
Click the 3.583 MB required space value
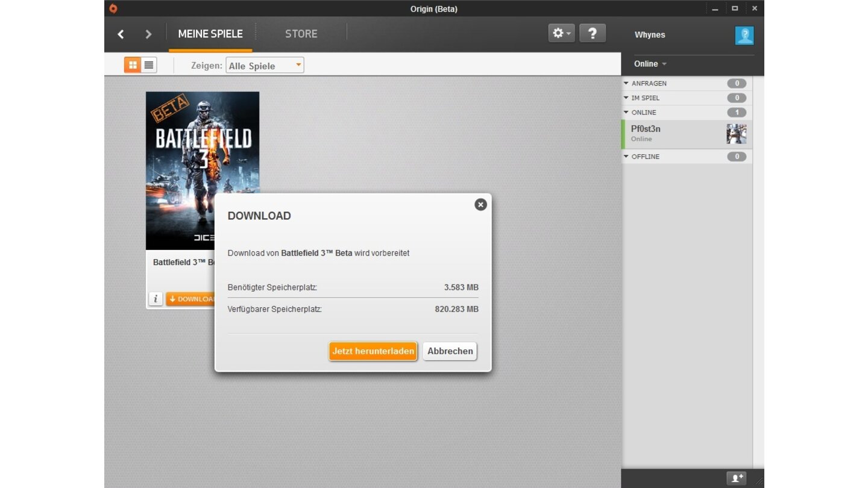point(461,287)
